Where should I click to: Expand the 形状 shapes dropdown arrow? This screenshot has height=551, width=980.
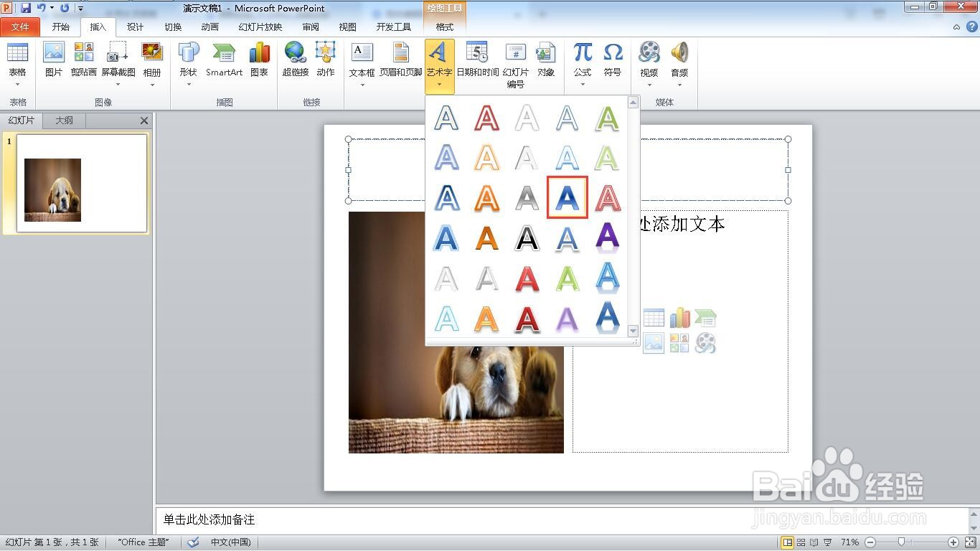189,85
